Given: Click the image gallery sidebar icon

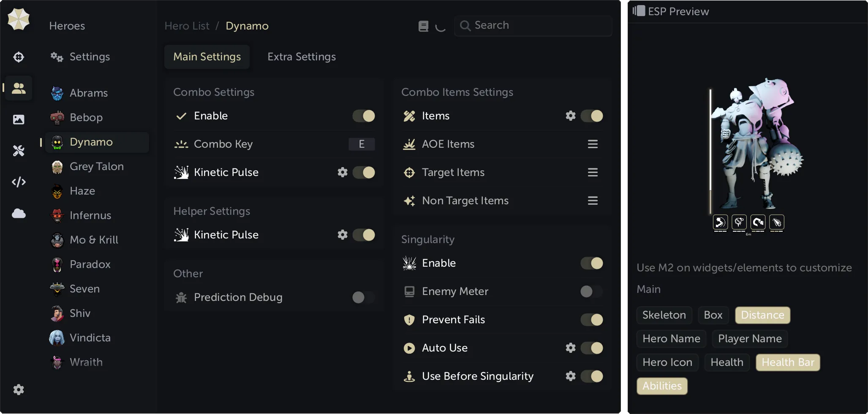Looking at the screenshot, I should coord(19,119).
